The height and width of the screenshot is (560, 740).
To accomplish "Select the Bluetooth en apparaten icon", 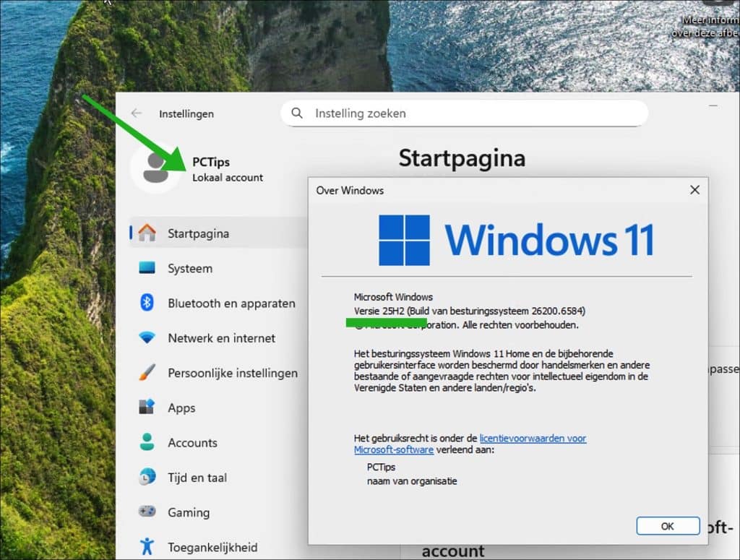I will click(147, 303).
